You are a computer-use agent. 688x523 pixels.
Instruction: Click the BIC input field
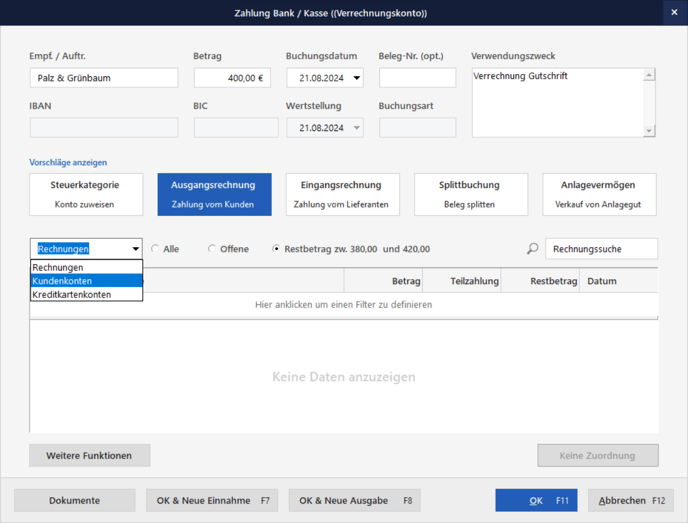coord(236,128)
